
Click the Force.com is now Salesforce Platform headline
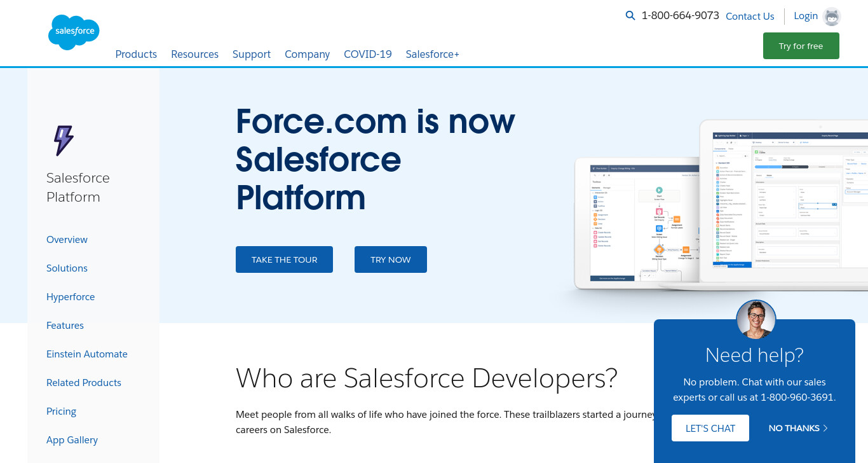[x=376, y=159]
